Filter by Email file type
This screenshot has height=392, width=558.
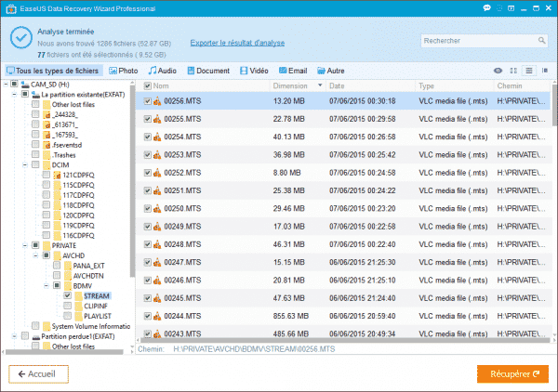293,71
